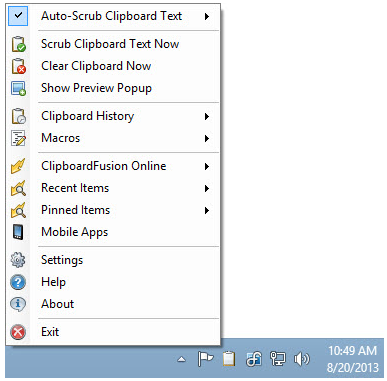Open Action Center flag tray icon
Screen dimensions: 387x381
(x=205, y=359)
